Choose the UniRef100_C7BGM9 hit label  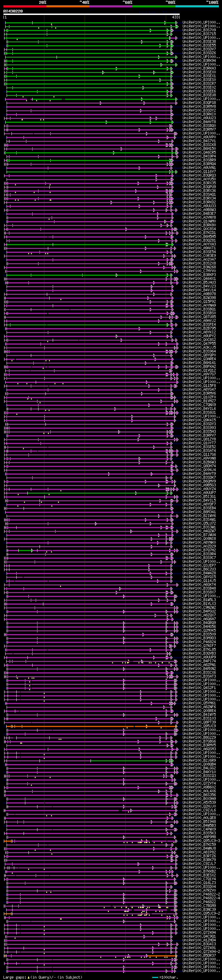click(x=199, y=906)
